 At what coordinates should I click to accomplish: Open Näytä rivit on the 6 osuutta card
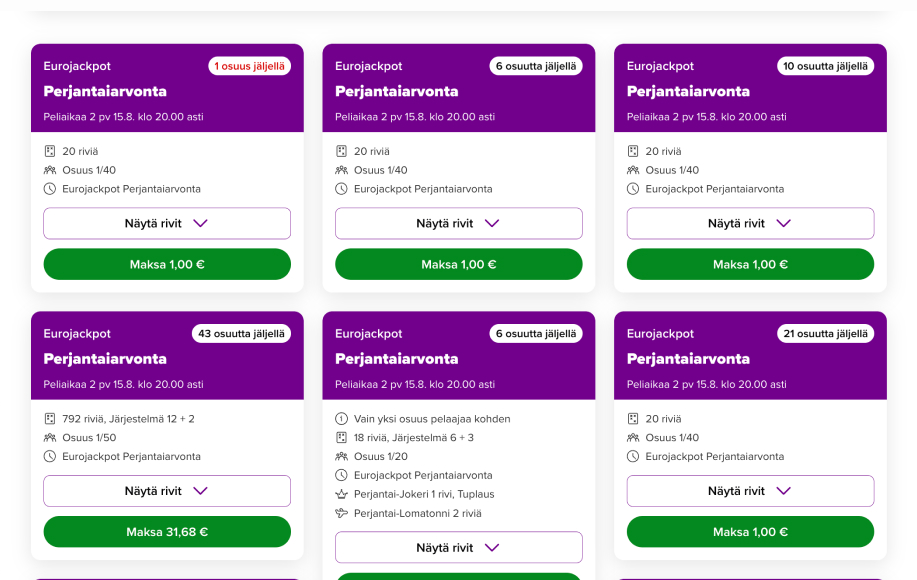click(458, 223)
